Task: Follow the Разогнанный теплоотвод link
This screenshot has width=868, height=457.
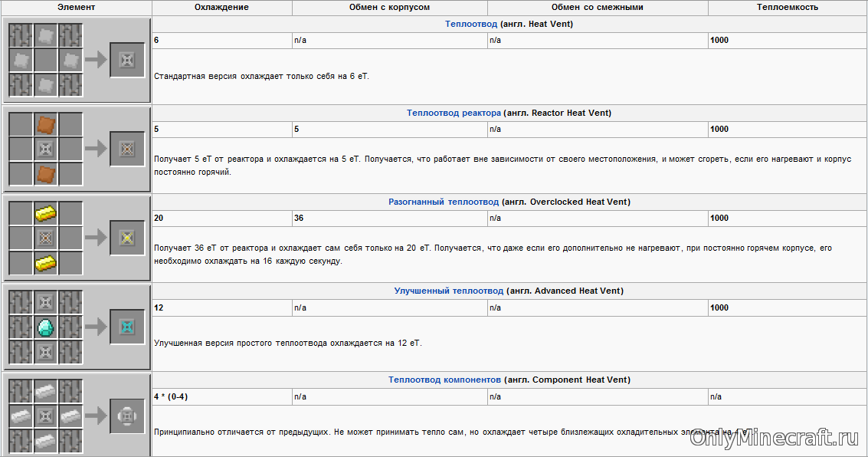Action: pos(444,202)
